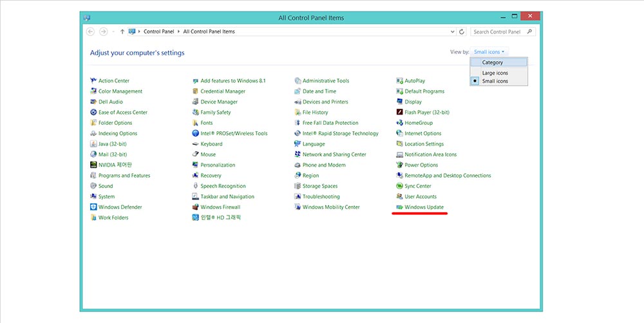Open the File History link
The height and width of the screenshot is (323, 644).
[x=315, y=112]
